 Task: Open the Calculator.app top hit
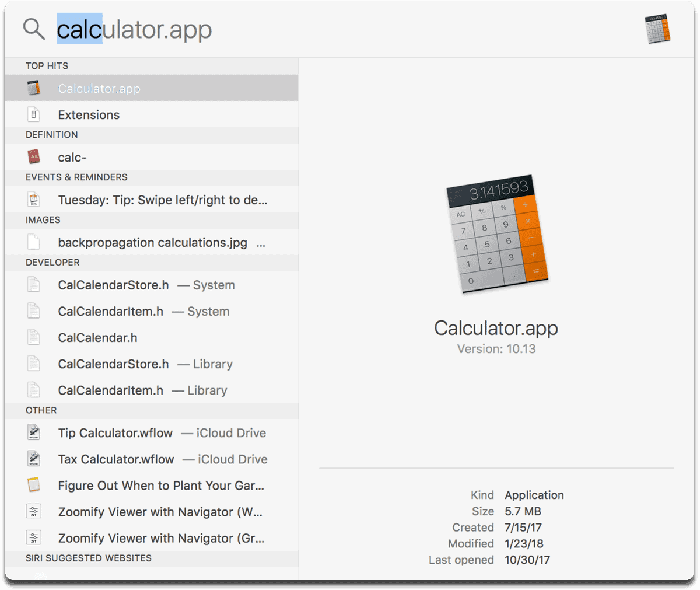[x=152, y=88]
